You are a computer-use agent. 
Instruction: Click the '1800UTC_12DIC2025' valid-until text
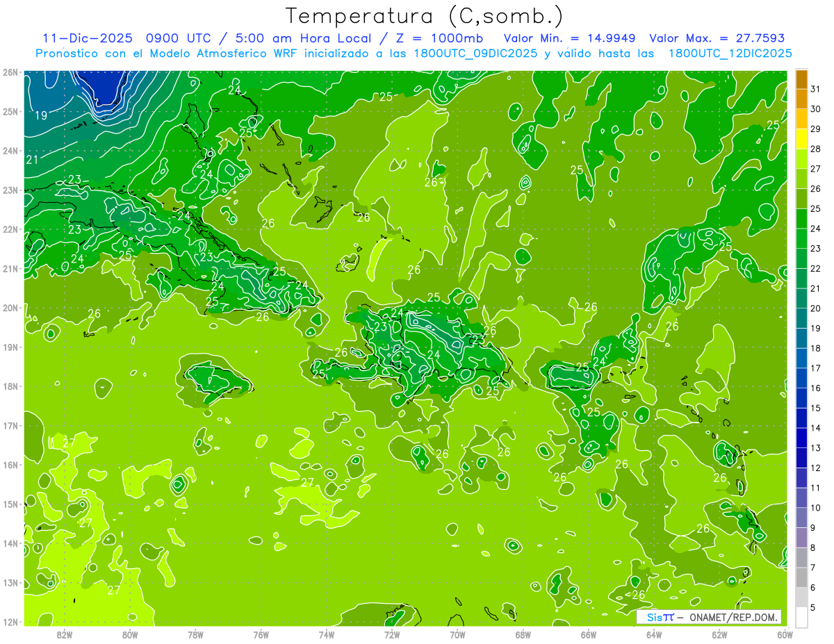(x=730, y=53)
